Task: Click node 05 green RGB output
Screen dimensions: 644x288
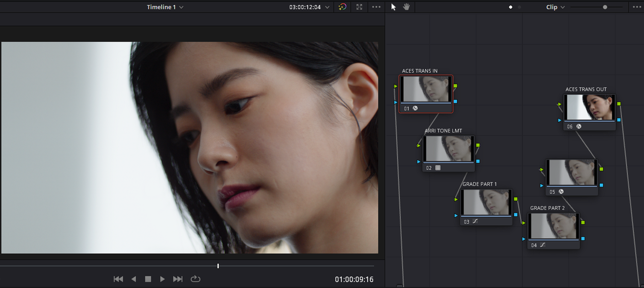Action: point(601,169)
